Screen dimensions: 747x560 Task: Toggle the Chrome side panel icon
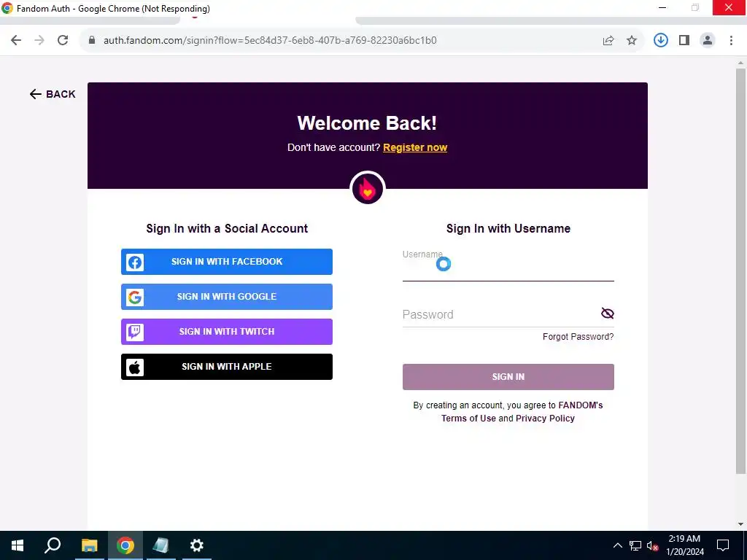click(x=684, y=41)
